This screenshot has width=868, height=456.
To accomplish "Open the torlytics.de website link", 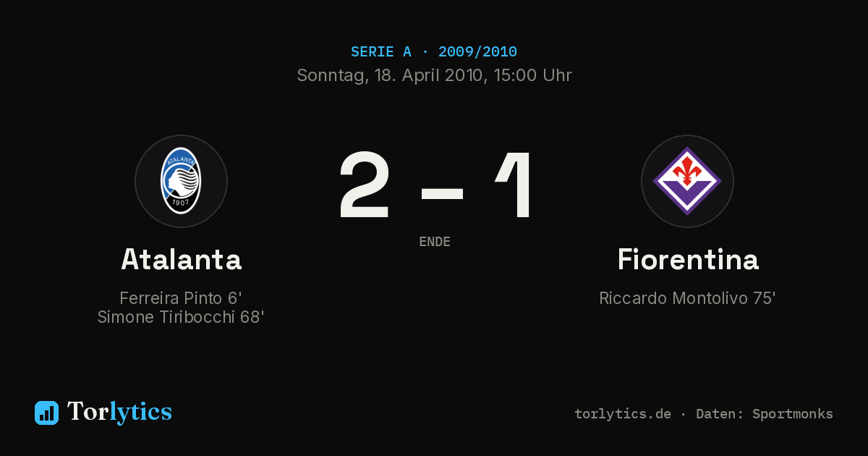I will pyautogui.click(x=623, y=414).
